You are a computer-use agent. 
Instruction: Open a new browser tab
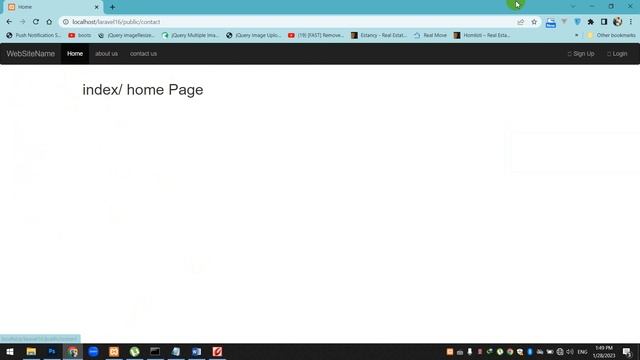tap(112, 7)
